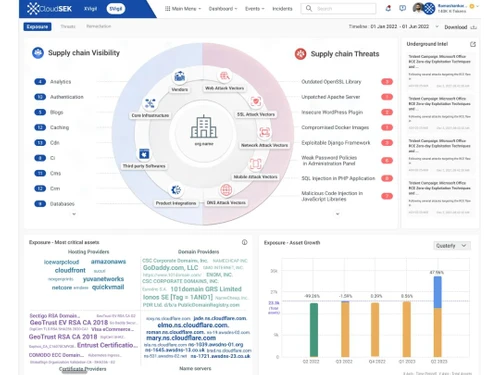
Task: Open SQL Injection in PHP Application threat
Action: coord(338,178)
